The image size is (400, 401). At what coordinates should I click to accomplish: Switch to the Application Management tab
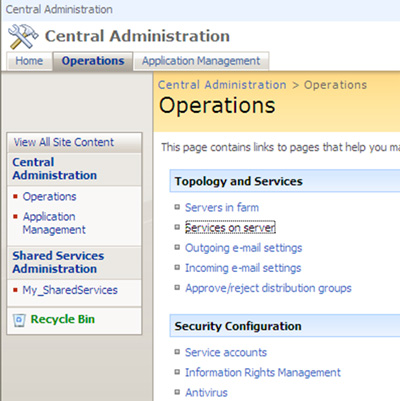(201, 61)
